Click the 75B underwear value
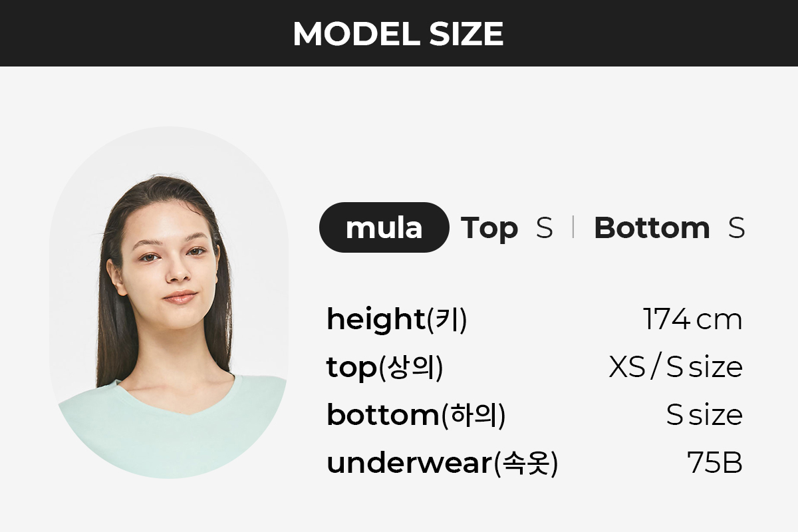This screenshot has width=798, height=532. coord(715,464)
